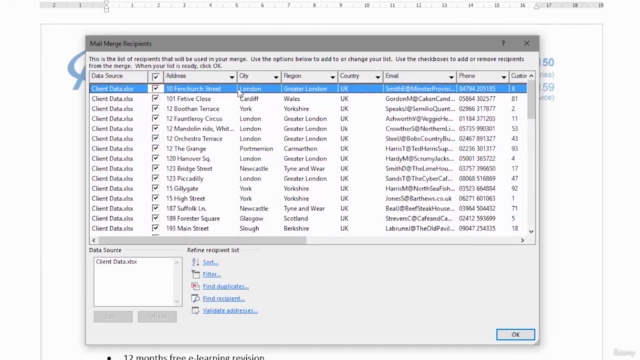
Task: Uncheck recipient at 10 Fenchurch Street
Action: click(156, 89)
